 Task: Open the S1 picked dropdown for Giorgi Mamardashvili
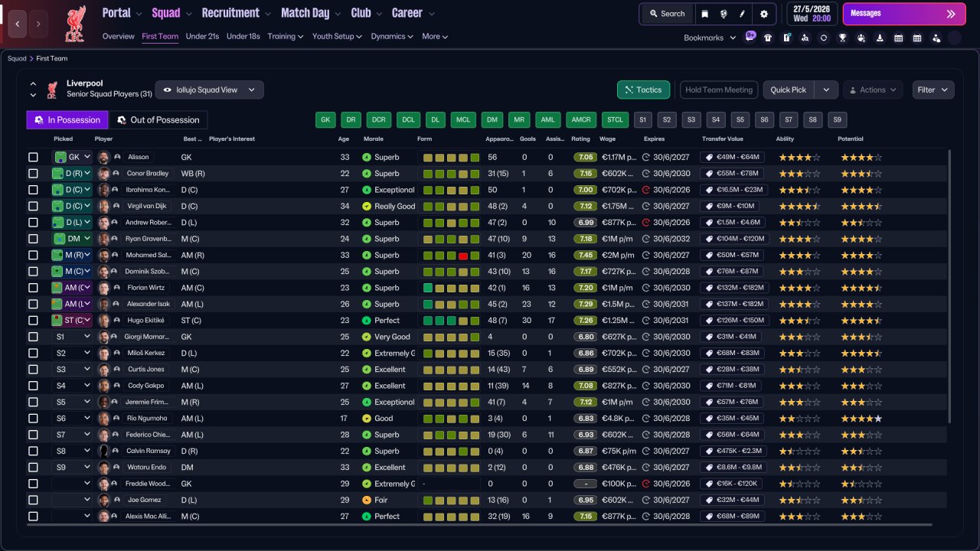coord(72,337)
